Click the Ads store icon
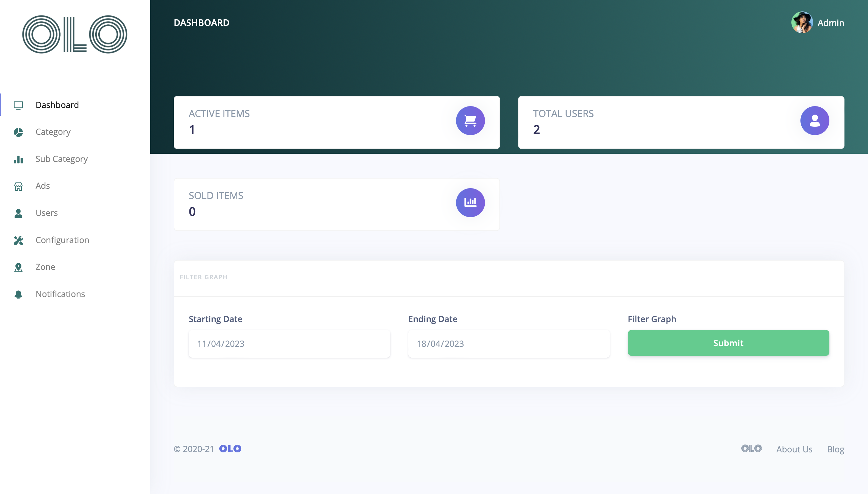 point(18,186)
